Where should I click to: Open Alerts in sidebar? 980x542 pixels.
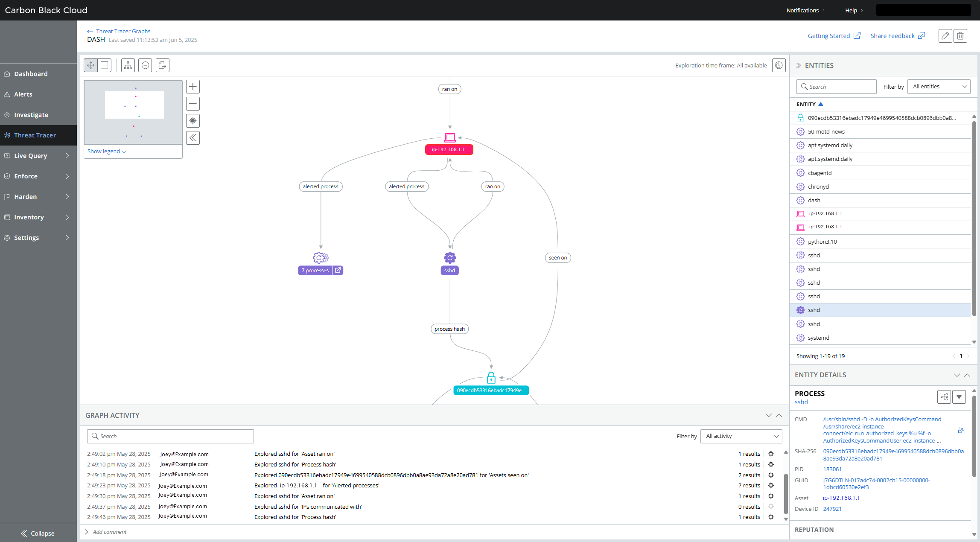click(38, 94)
